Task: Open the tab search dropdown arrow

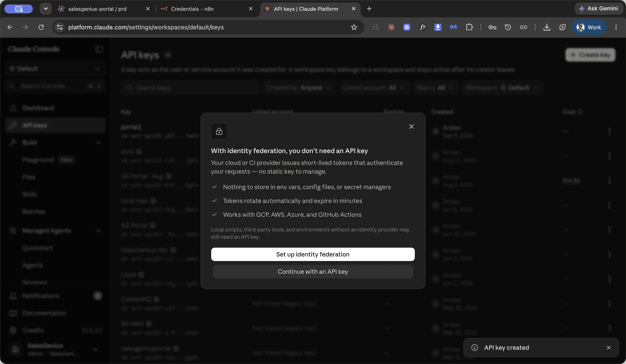Action: click(x=46, y=9)
